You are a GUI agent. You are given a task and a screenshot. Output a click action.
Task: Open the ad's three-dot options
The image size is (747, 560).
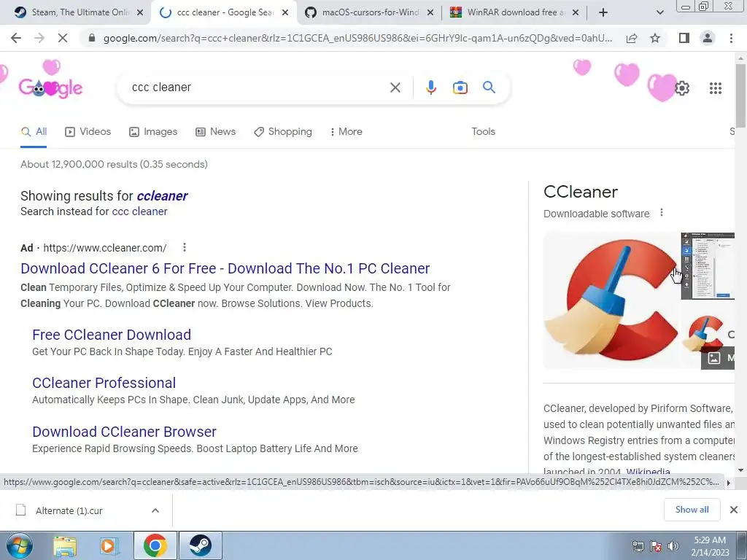(185, 247)
